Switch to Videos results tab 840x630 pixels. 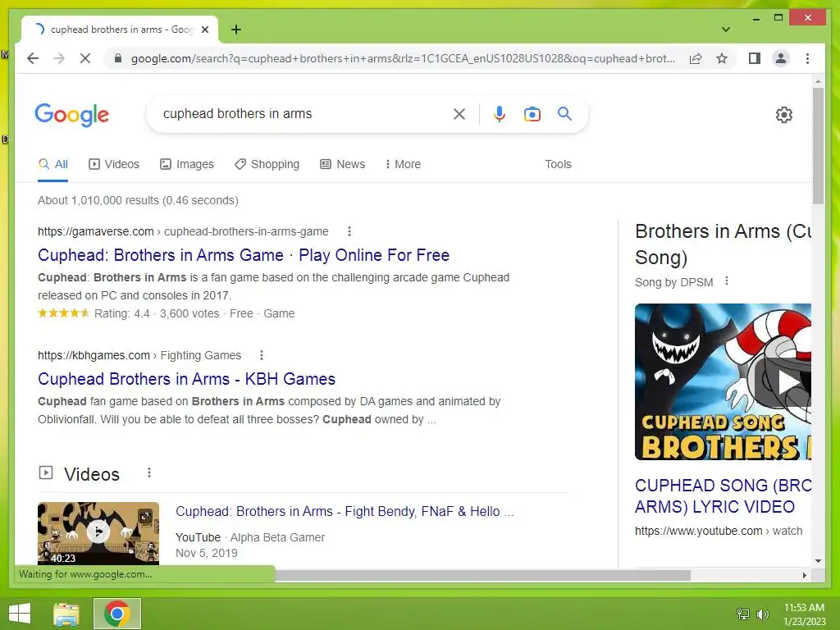tap(113, 164)
